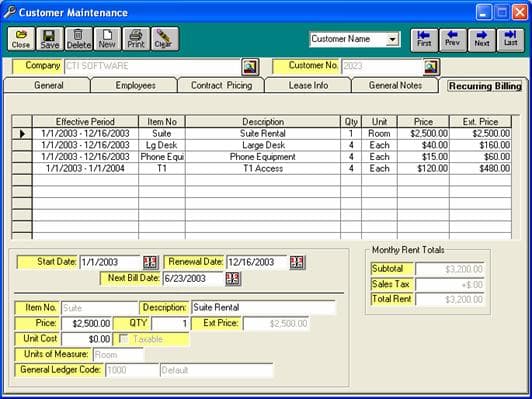Viewport: 532px width, 399px height.
Task: Save the customer record
Action: 50,39
